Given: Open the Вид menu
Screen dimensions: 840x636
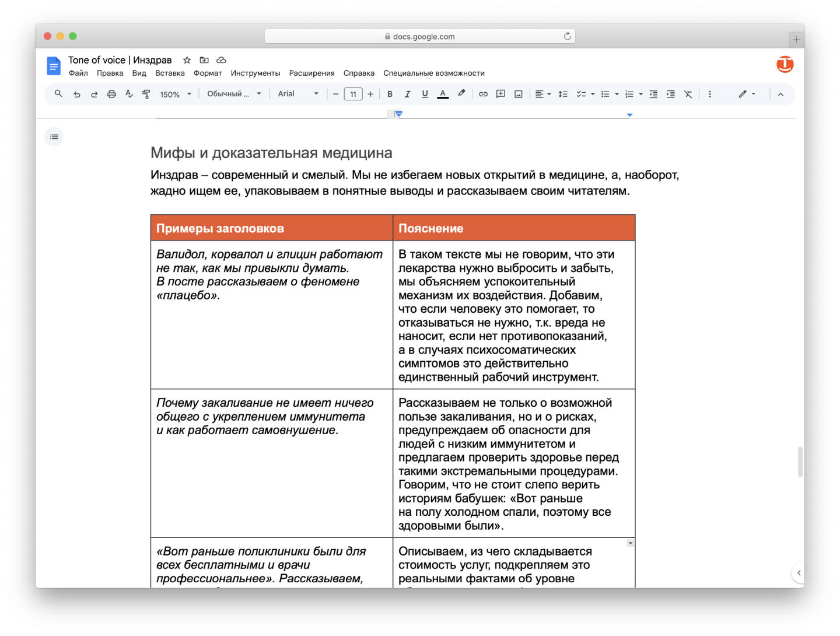Looking at the screenshot, I should [139, 74].
